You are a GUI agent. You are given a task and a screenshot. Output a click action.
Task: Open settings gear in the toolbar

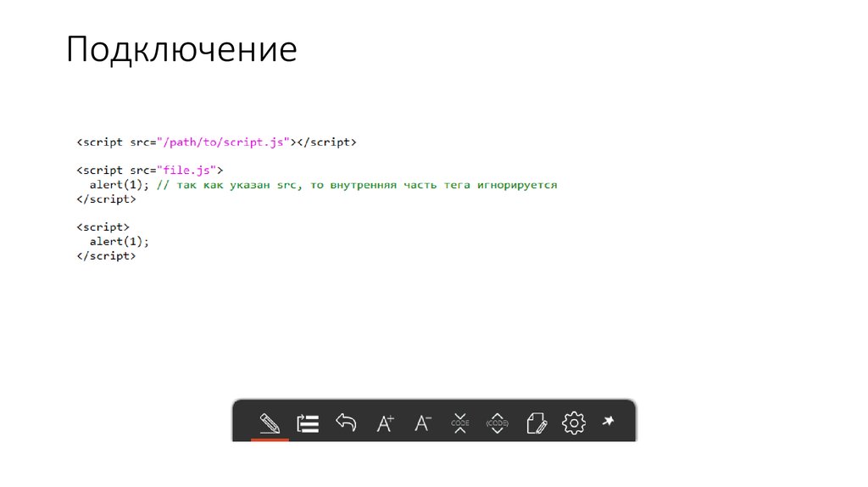pos(574,423)
